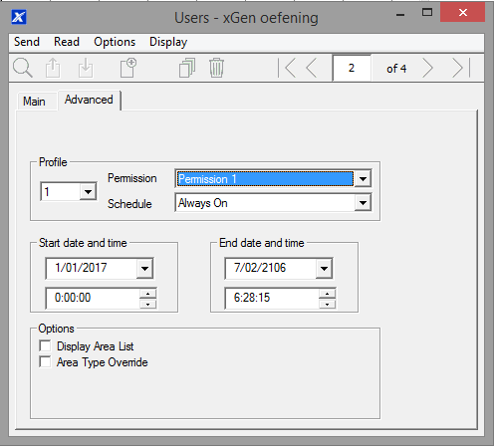Open the profile number dropdown
The image size is (495, 448).
coord(88,191)
